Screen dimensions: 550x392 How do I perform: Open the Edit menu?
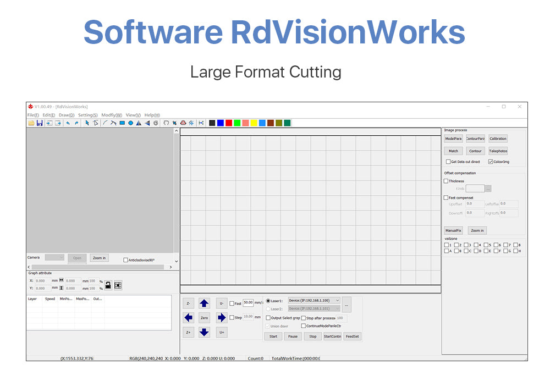click(49, 115)
